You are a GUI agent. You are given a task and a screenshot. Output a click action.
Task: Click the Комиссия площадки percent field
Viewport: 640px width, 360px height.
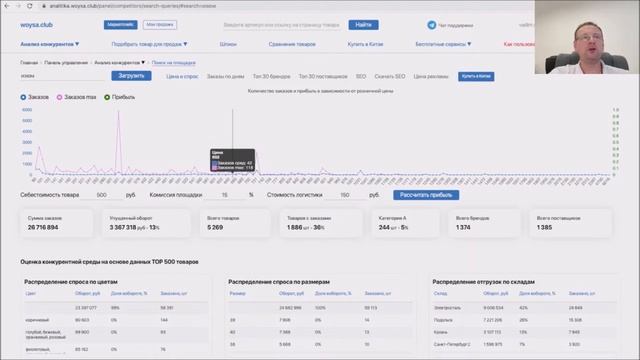tap(225, 195)
